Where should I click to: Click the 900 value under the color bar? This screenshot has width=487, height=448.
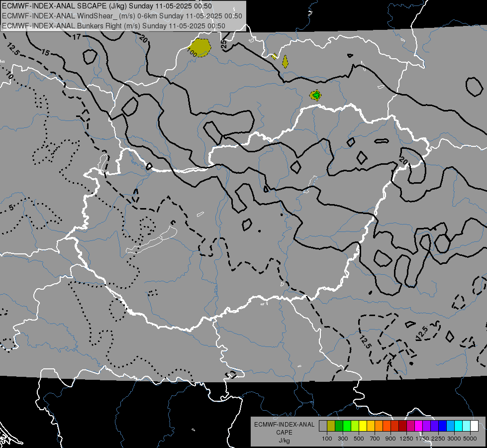coord(390,439)
